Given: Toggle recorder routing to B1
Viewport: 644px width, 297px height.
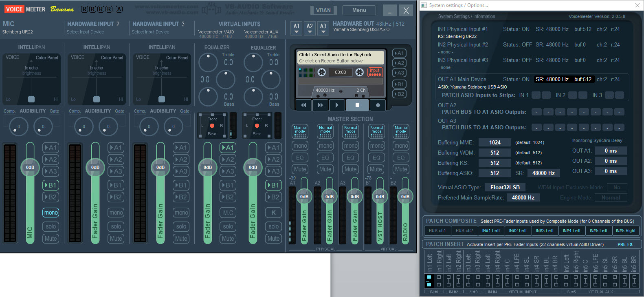Looking at the screenshot, I should coord(399,84).
